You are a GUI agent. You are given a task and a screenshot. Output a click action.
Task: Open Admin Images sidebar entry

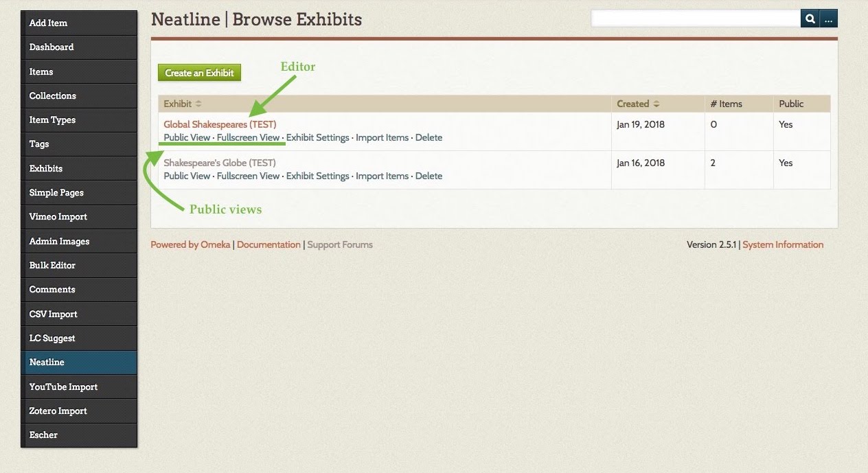[x=79, y=241]
